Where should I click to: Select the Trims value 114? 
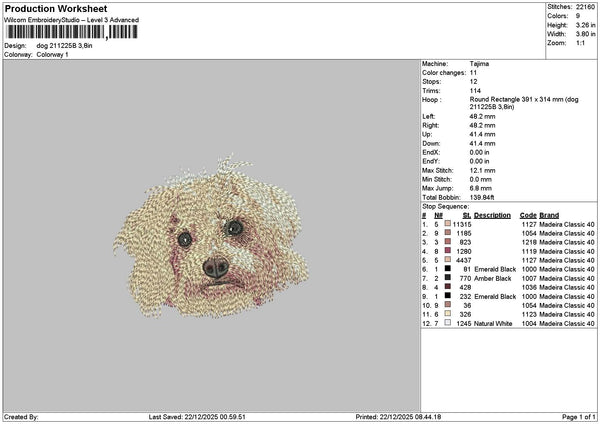tap(475, 91)
